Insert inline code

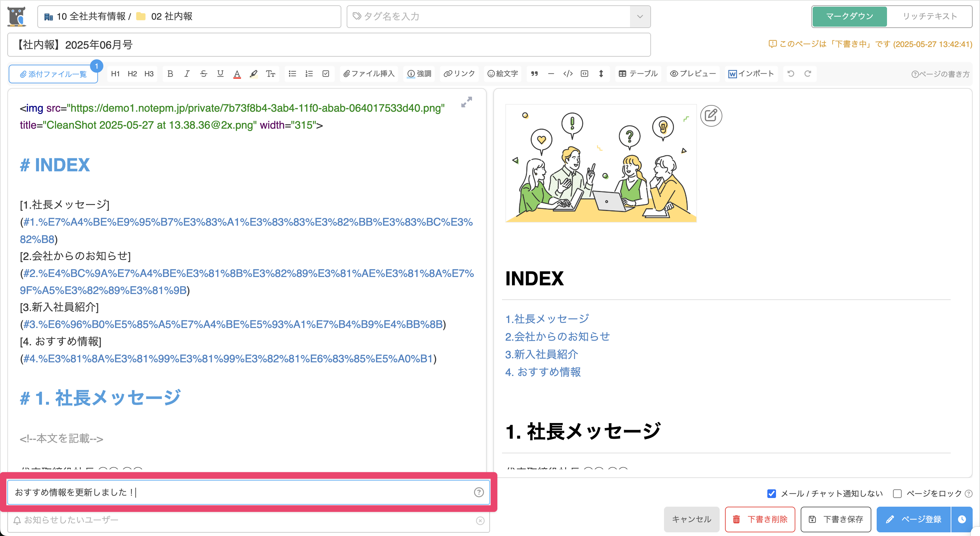click(x=568, y=74)
